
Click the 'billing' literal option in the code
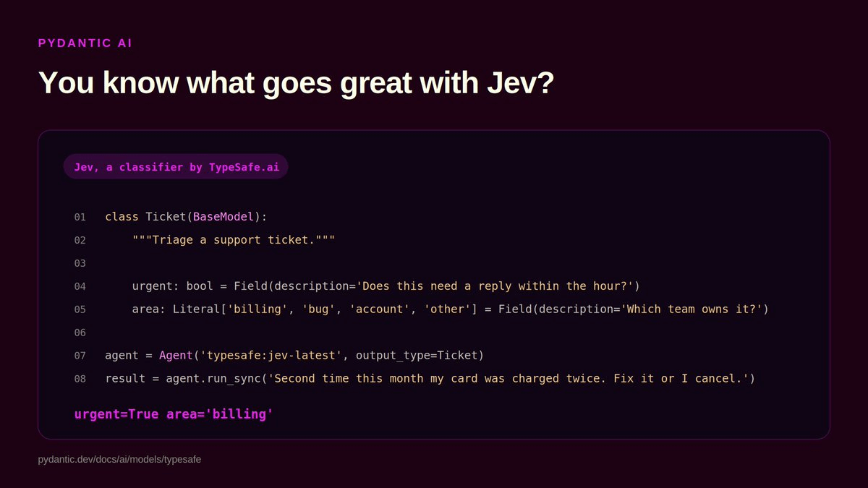pyautogui.click(x=258, y=309)
